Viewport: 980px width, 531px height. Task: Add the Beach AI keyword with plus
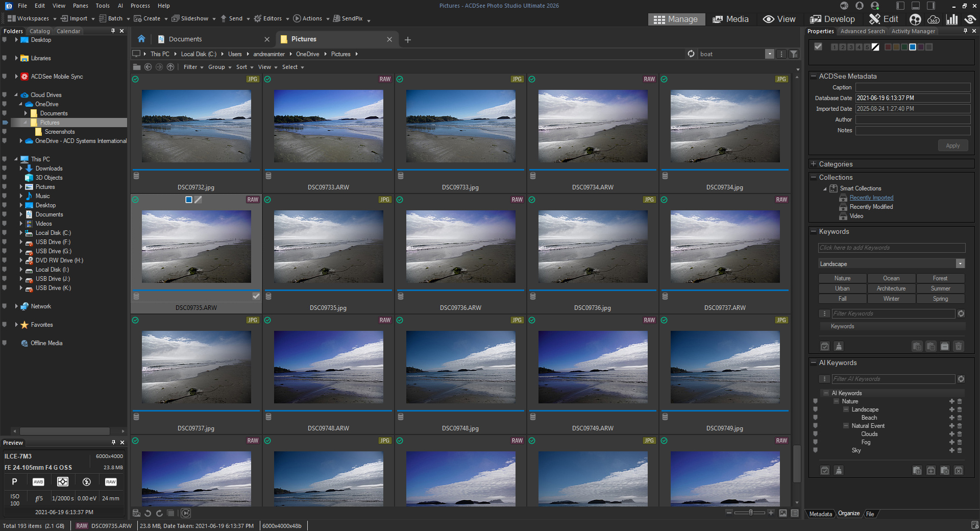pos(951,418)
